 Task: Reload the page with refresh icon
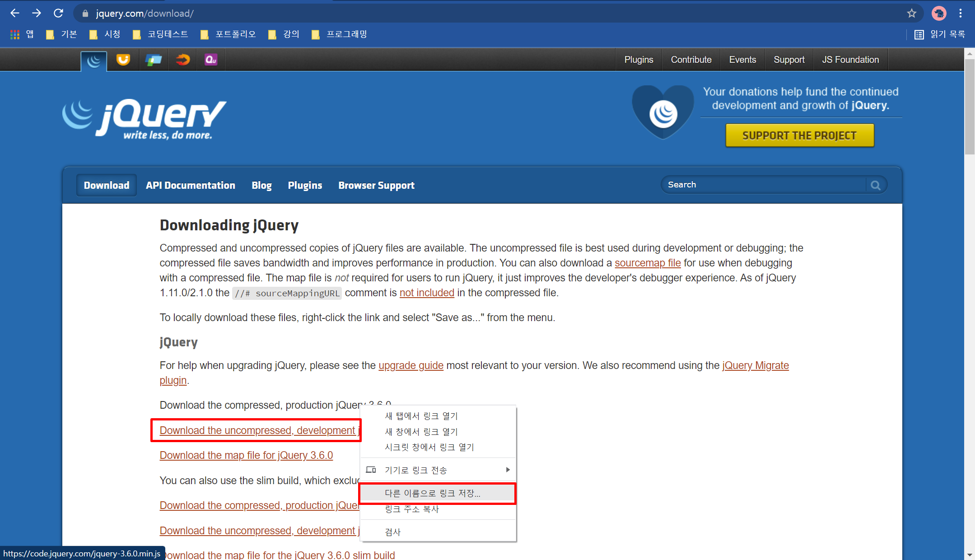coord(58,13)
